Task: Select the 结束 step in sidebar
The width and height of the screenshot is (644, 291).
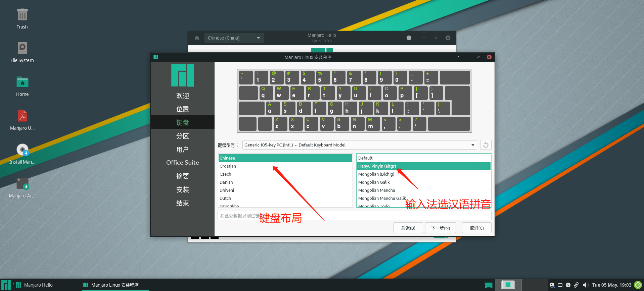Action: [x=182, y=203]
